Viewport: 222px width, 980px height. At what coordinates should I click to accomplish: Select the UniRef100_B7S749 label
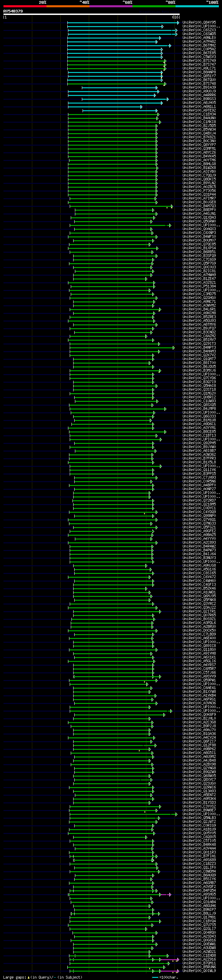tap(199, 60)
